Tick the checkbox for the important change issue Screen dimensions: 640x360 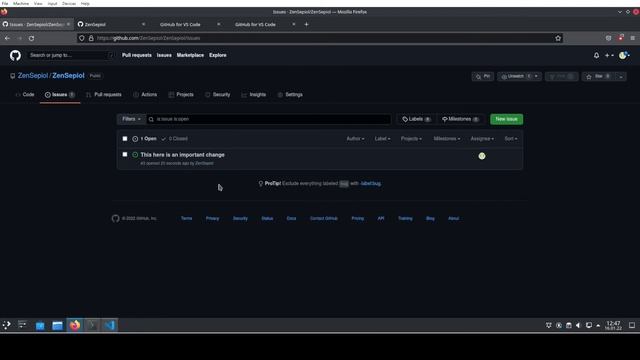(x=125, y=154)
